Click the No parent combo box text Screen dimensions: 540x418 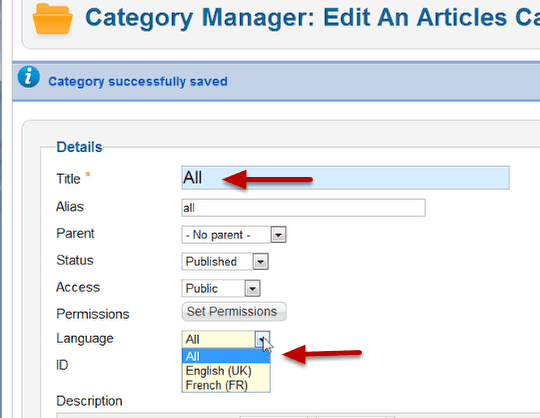click(x=218, y=235)
